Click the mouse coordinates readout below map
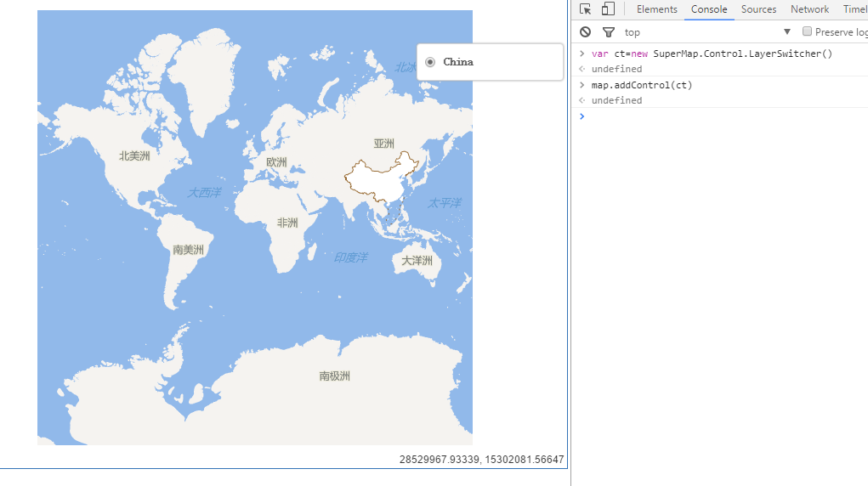868x486 pixels. (x=481, y=460)
